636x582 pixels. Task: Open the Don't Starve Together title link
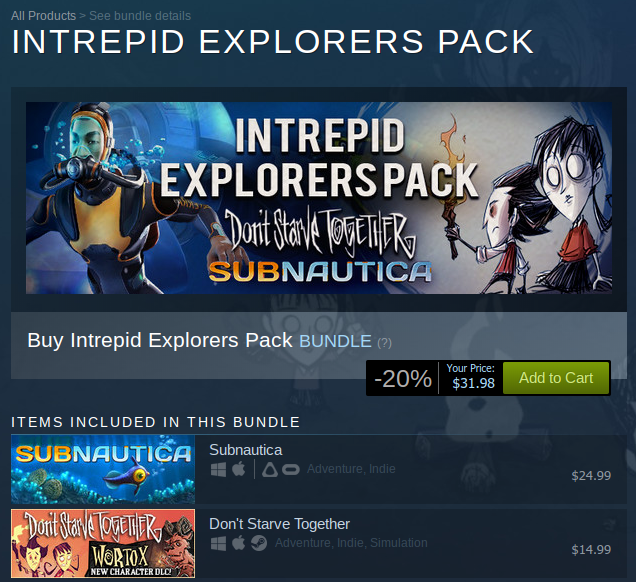click(x=279, y=524)
